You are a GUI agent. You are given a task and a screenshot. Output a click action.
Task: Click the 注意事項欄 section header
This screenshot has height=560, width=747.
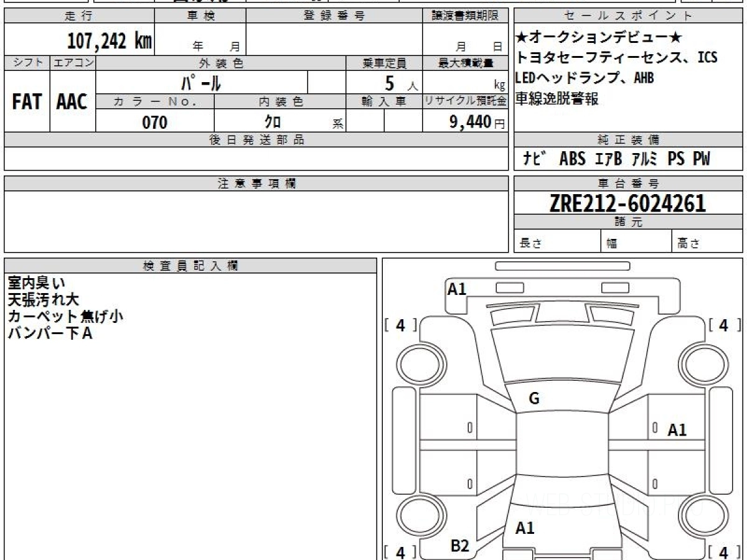pyautogui.click(x=256, y=184)
